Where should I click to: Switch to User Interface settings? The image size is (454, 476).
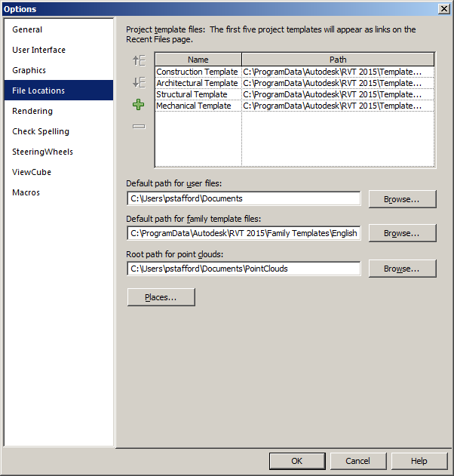tap(38, 50)
